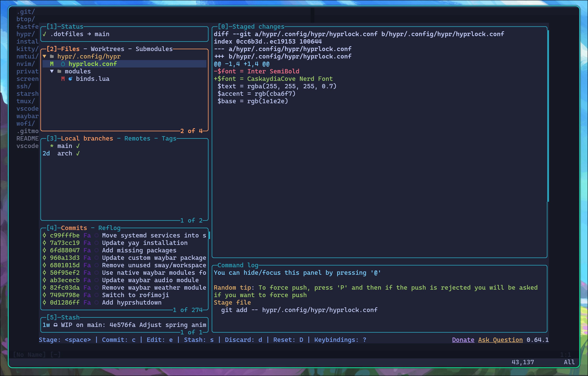Screen dimensions: 588x376
Task: Switch to the Remotes tab
Action: 137,139
